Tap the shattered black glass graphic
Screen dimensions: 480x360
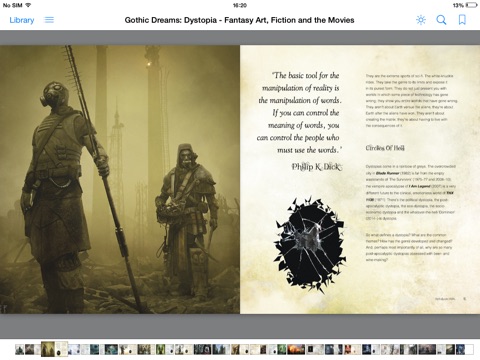309,244
